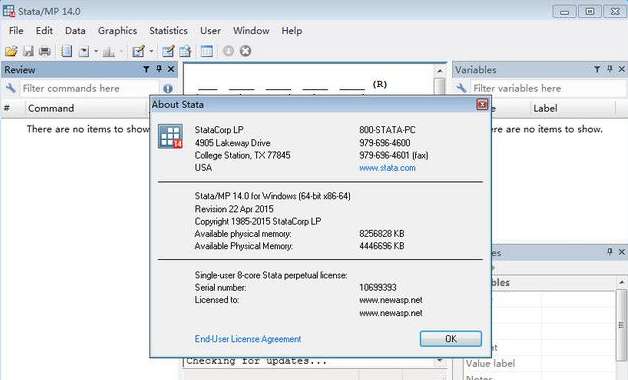Expand the Viewer icon dropdown arrow
This screenshot has height=380, width=628.
96,51
